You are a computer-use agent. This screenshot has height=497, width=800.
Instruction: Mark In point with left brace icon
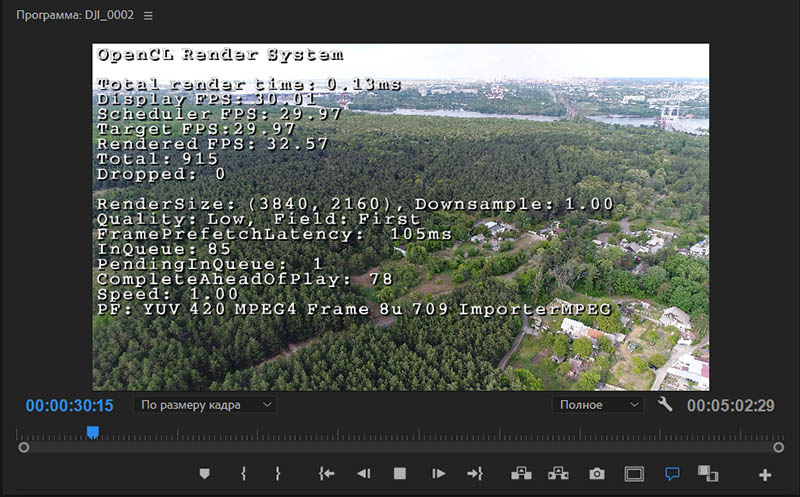click(243, 474)
